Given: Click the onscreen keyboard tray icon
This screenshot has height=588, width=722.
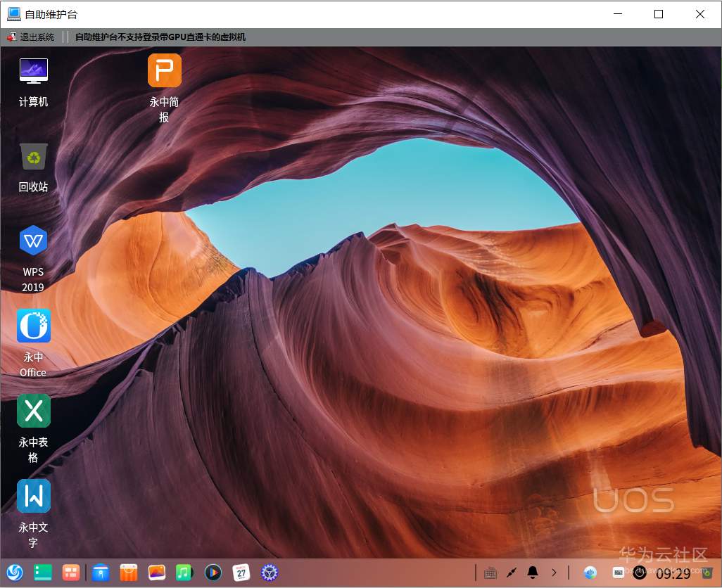Looking at the screenshot, I should click(490, 573).
